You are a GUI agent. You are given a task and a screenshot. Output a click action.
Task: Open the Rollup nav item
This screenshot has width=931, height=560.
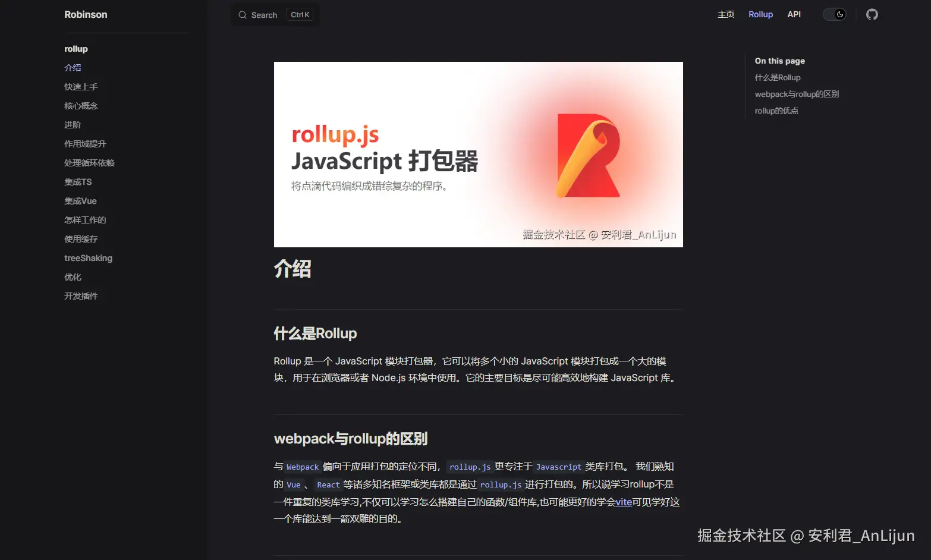[760, 14]
